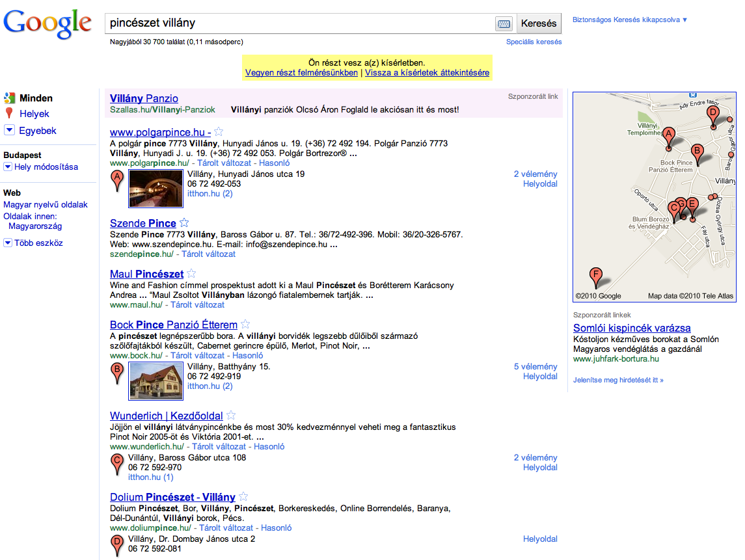Open Somlói kispincék varázsa ad
The width and height of the screenshot is (745, 560).
[632, 328]
